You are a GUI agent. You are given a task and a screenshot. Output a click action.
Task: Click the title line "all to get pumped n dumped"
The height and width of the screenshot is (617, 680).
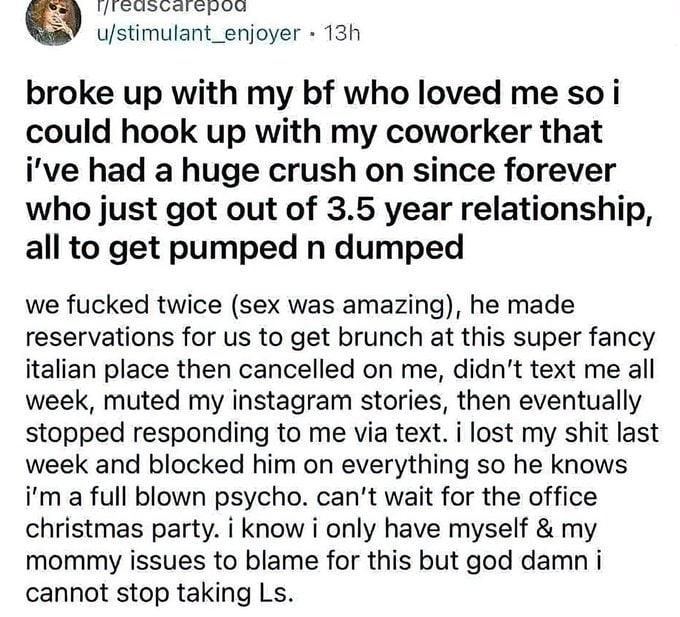[245, 248]
